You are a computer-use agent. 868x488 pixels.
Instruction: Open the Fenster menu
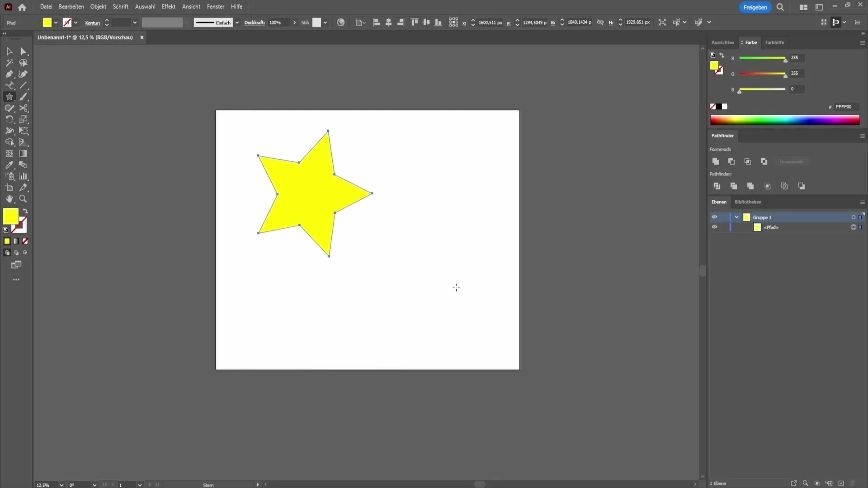(x=216, y=7)
